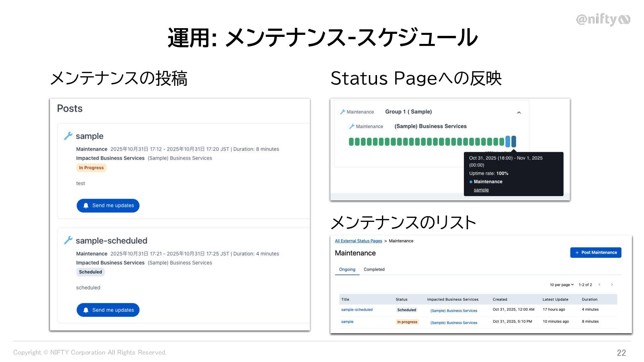Click bell icon in second Send me updates

coord(86,310)
